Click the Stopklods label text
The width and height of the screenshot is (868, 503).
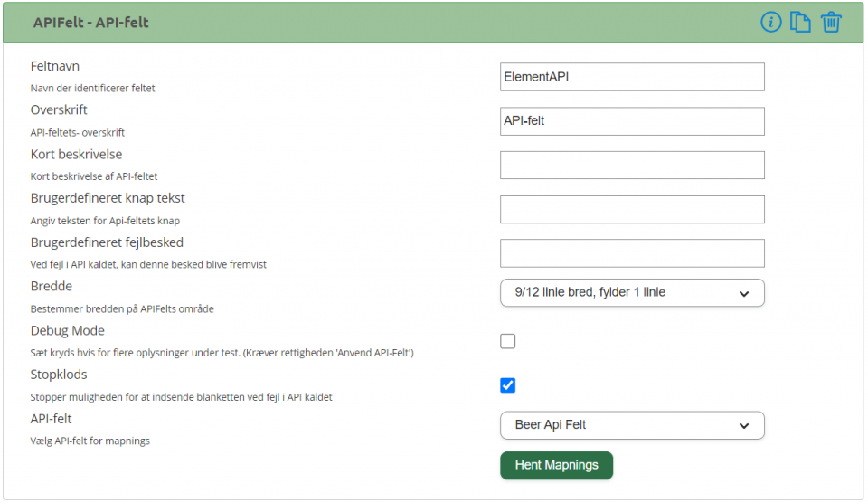(59, 375)
